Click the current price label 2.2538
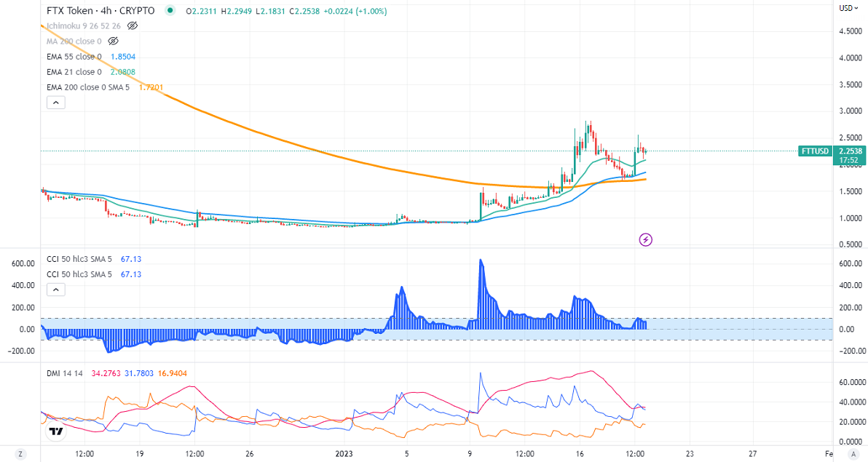This screenshot has height=462, width=868. coord(850,151)
